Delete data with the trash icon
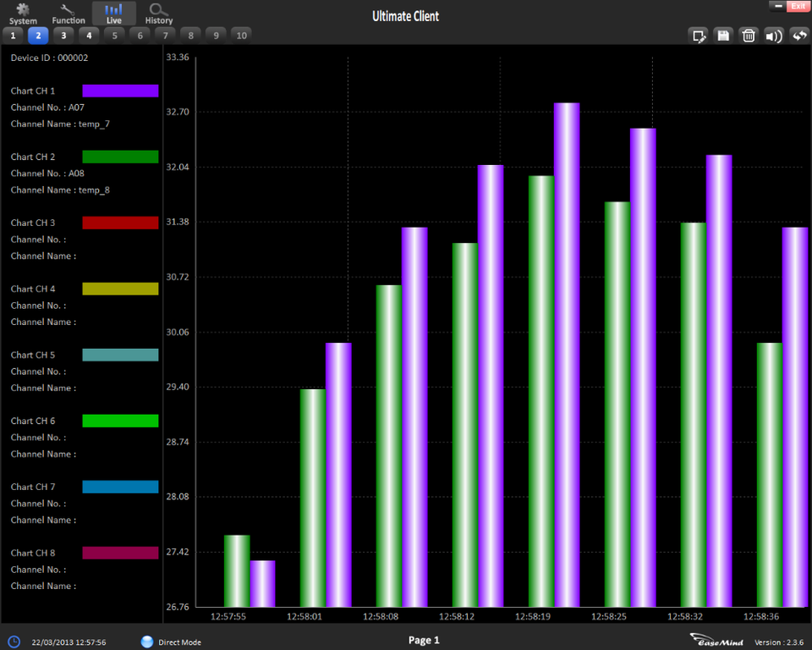The width and height of the screenshot is (812, 650). pyautogui.click(x=749, y=36)
